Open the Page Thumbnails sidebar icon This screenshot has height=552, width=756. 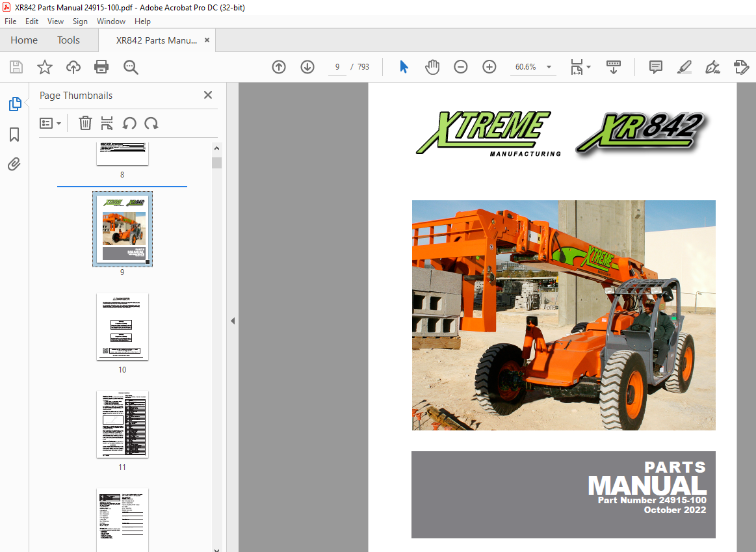click(15, 103)
